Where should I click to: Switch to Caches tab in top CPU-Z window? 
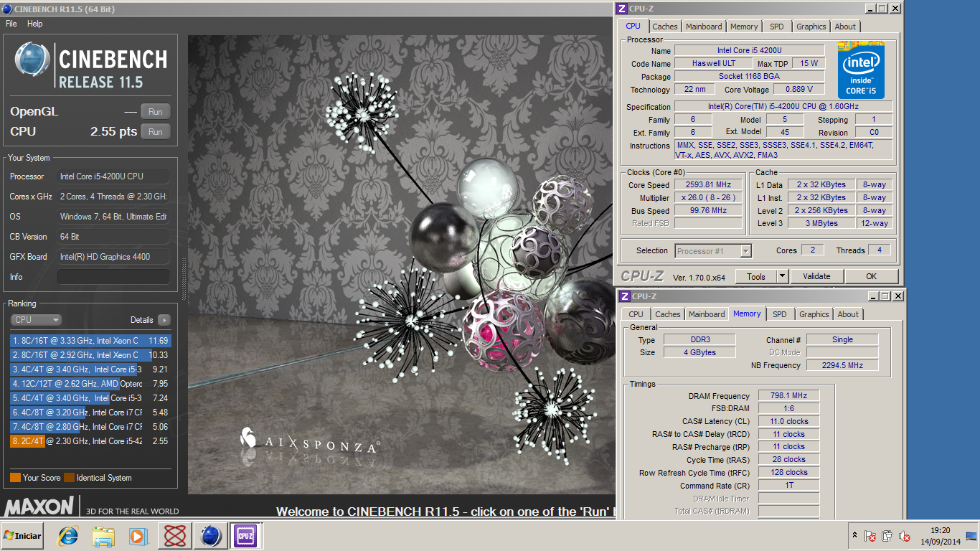coord(665,27)
